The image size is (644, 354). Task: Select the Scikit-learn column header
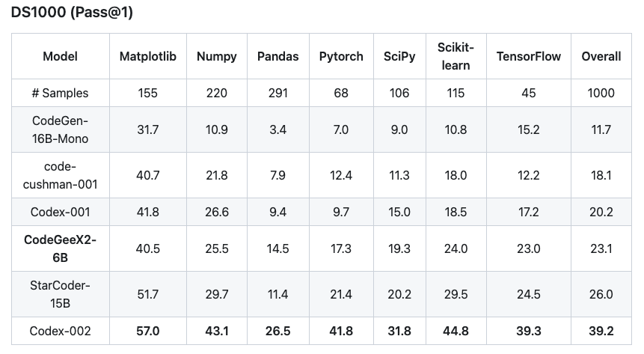(x=456, y=56)
